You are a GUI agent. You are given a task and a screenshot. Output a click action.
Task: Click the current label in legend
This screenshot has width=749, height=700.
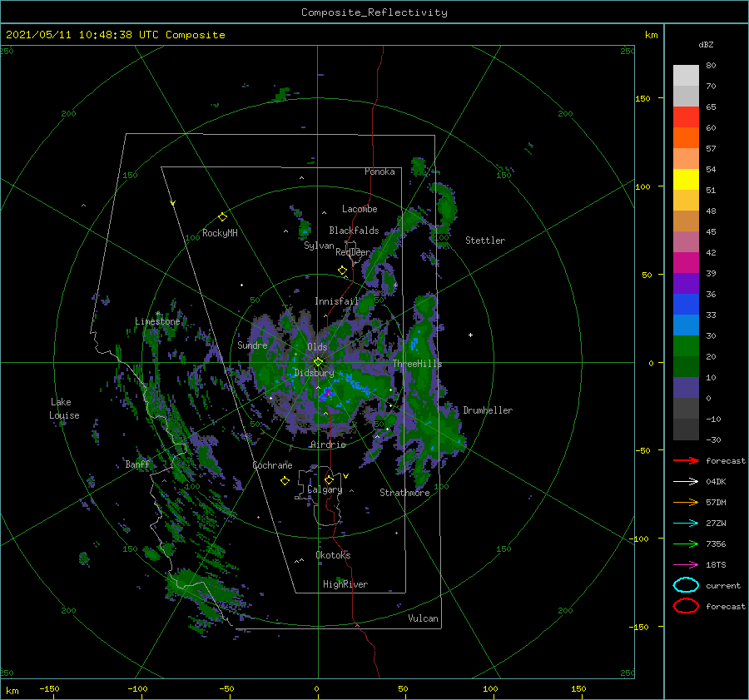723,585
